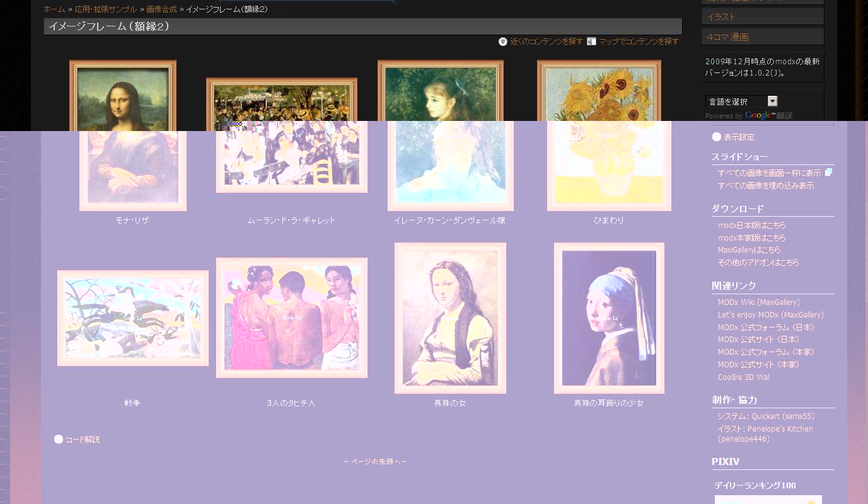
Task: Click すべての画像を埋め込み表示 link
Action: (765, 186)
